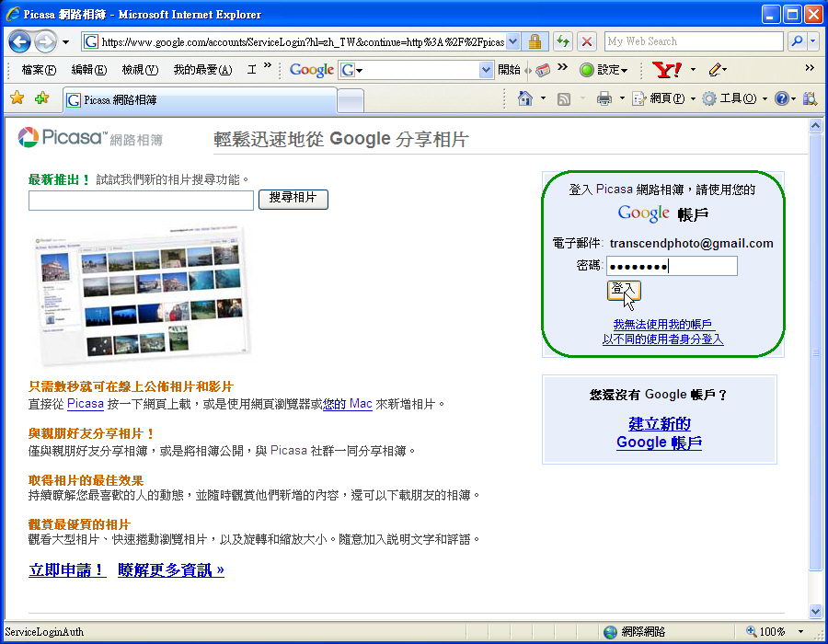Expand the Google toolbar search dropdown
The width and height of the screenshot is (828, 644).
tap(487, 70)
